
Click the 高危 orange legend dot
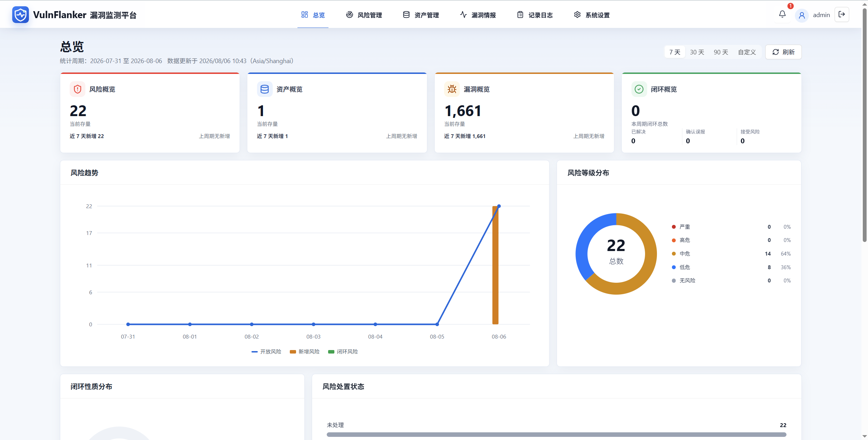(674, 240)
